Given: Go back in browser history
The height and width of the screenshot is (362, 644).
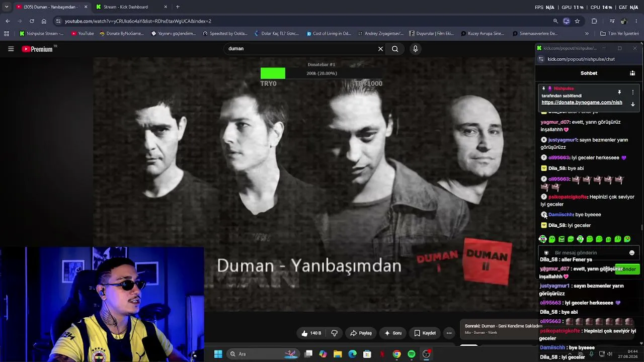Looking at the screenshot, I should [x=8, y=21].
